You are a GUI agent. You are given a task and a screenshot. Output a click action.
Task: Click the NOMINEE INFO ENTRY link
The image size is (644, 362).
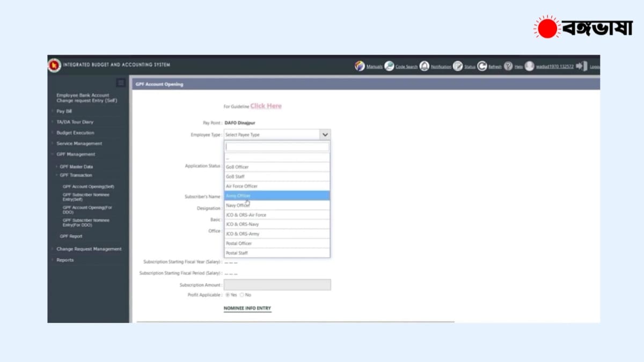click(247, 308)
